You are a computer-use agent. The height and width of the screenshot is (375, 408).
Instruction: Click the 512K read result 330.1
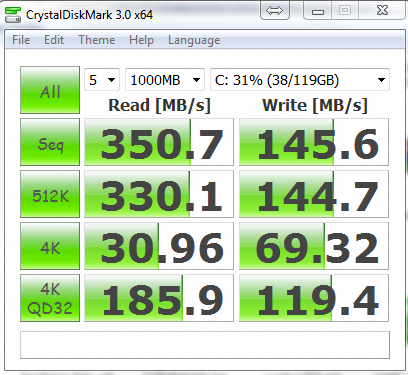tap(159, 194)
